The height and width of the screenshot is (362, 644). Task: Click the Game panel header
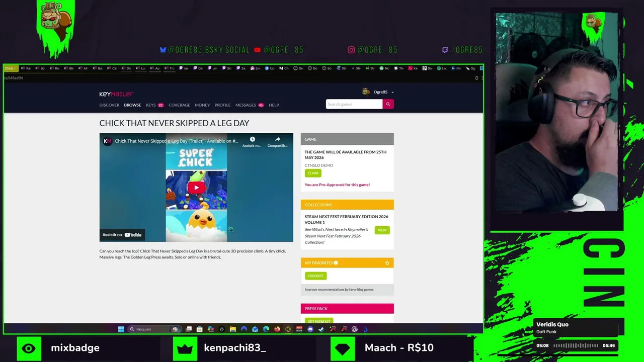[347, 139]
